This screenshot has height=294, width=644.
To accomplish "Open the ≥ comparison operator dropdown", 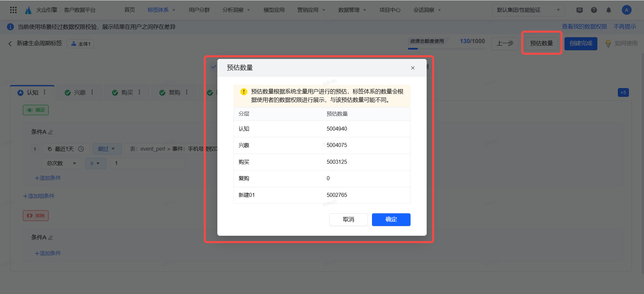I will pyautogui.click(x=95, y=163).
